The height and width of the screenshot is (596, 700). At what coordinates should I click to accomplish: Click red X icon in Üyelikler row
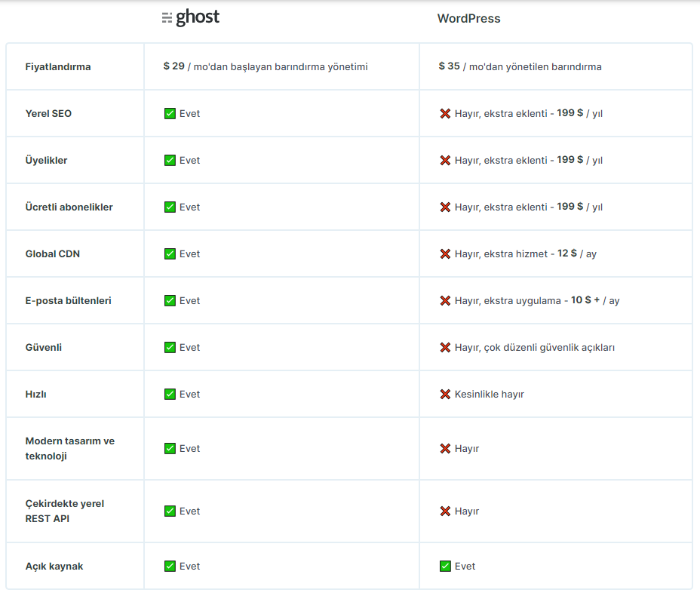pos(445,160)
